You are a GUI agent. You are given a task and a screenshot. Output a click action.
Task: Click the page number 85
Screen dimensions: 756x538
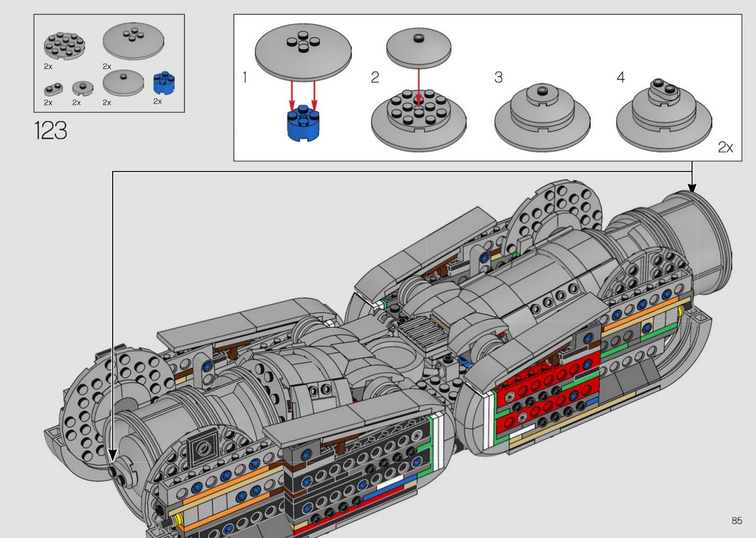pyautogui.click(x=737, y=521)
